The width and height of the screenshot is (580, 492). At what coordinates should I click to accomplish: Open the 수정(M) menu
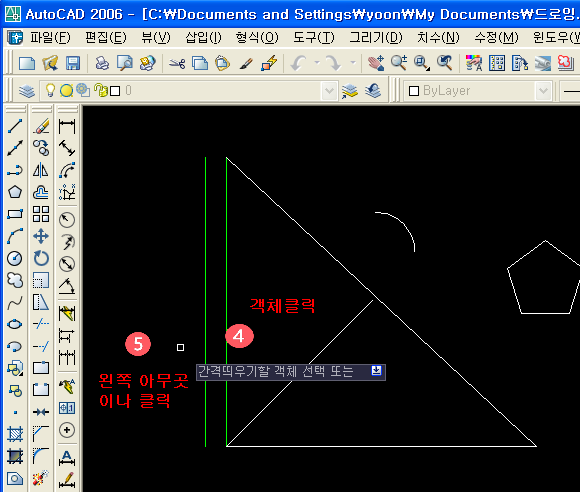point(497,37)
